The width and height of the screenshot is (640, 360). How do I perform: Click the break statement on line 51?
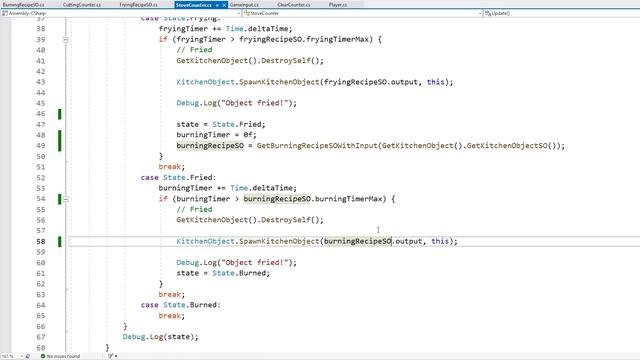[x=171, y=167]
